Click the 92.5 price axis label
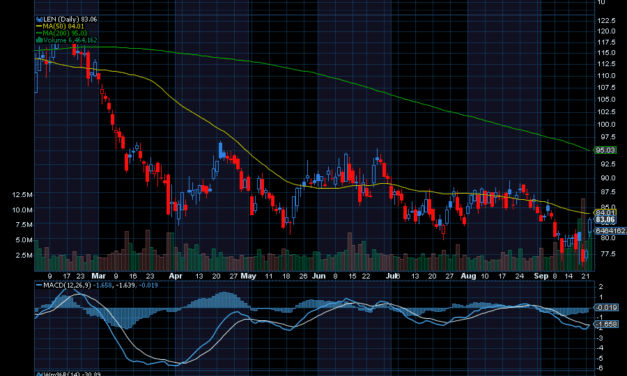 point(607,164)
